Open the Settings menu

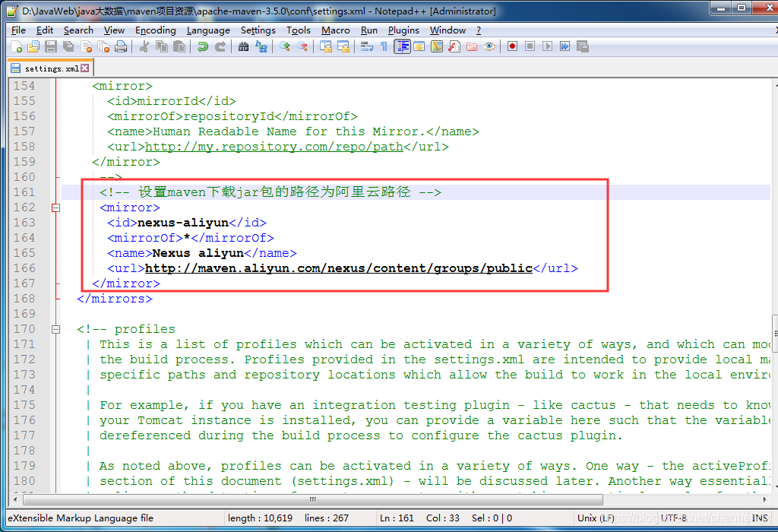point(258,30)
